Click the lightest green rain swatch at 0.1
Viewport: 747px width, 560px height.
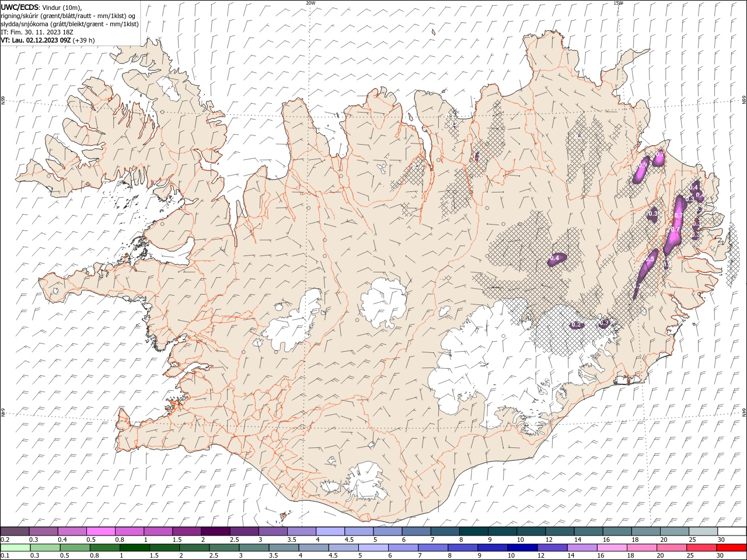(15, 548)
